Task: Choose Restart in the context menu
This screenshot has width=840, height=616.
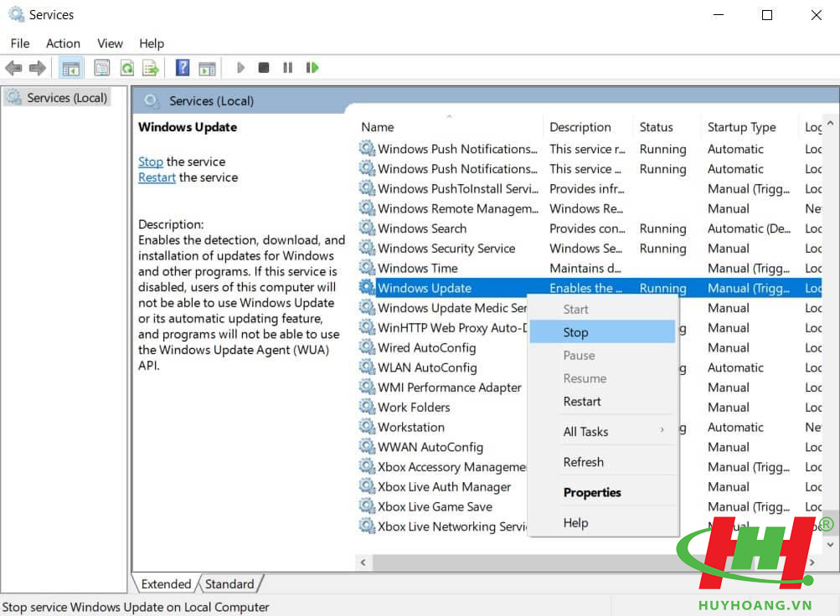Action: (x=603, y=402)
